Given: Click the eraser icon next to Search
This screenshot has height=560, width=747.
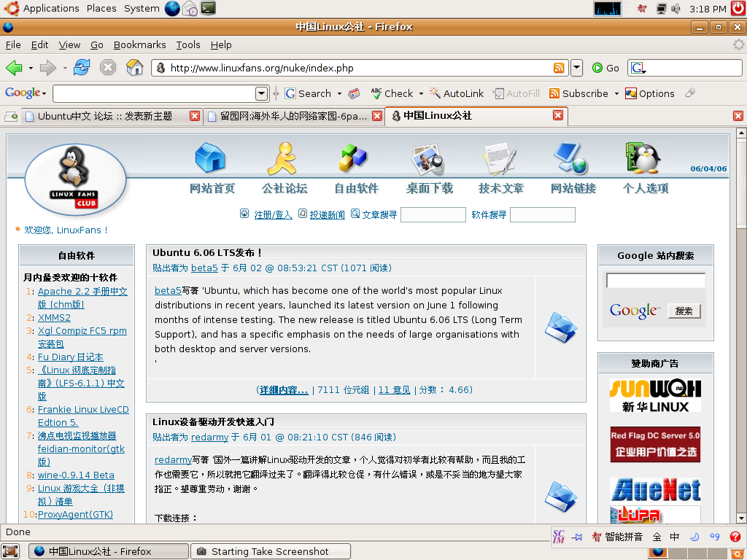Looking at the screenshot, I should [354, 93].
